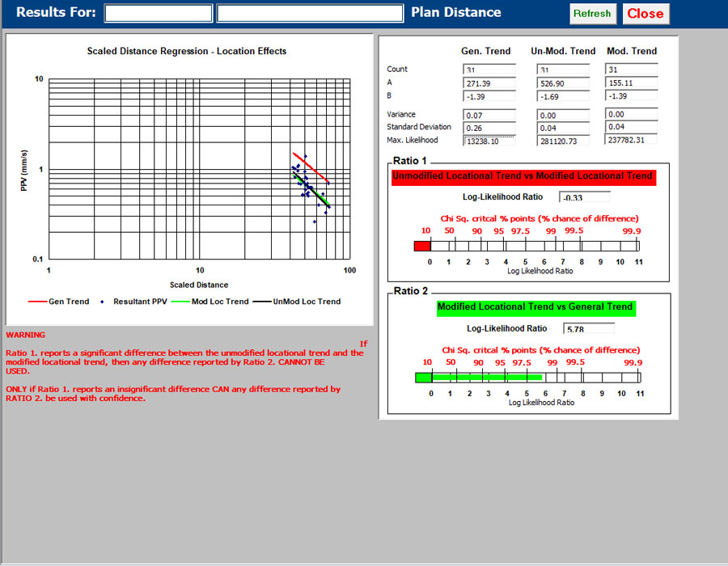Screen dimensions: 728x566
Task: Click the first Results For input field
Action: 158,12
